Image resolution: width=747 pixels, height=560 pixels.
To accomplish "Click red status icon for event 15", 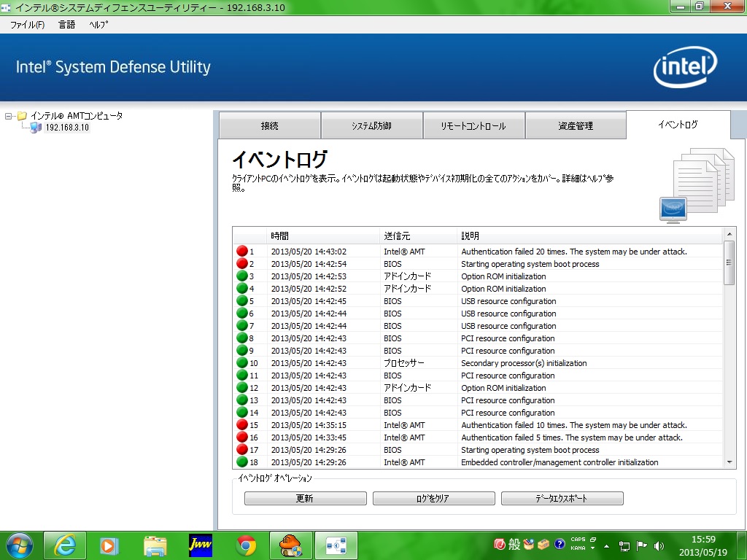I will pos(242,424).
